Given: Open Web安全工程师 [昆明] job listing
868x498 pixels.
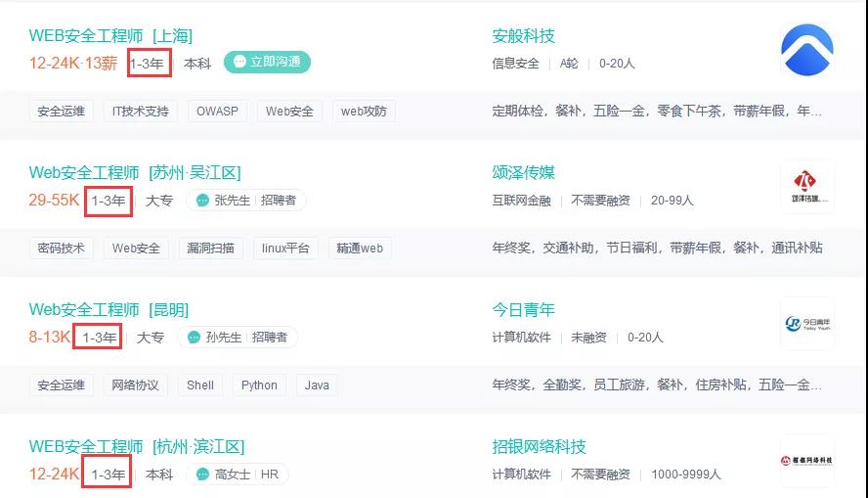Looking at the screenshot, I should point(108,310).
